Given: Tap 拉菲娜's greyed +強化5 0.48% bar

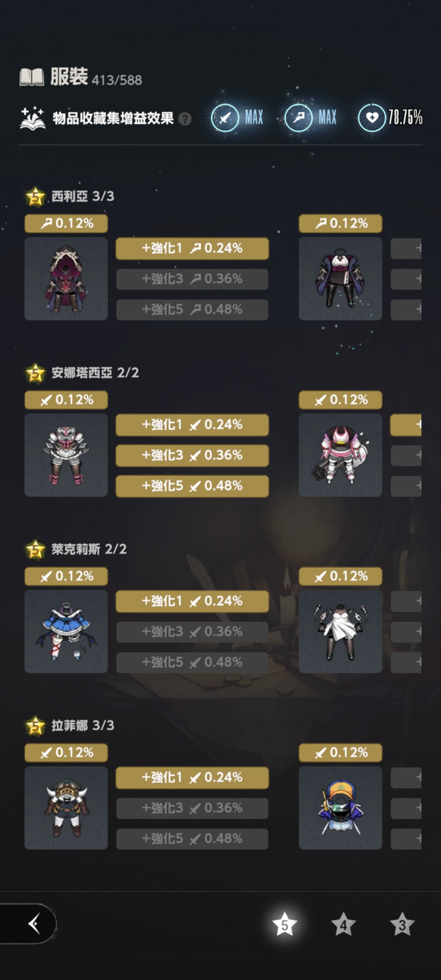Looking at the screenshot, I should click(192, 839).
